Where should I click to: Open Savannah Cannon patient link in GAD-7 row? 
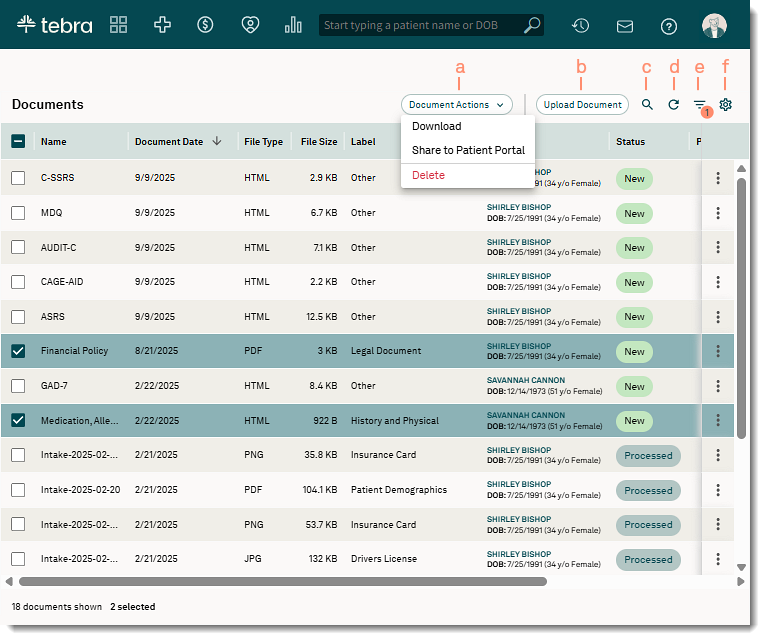[526, 381]
